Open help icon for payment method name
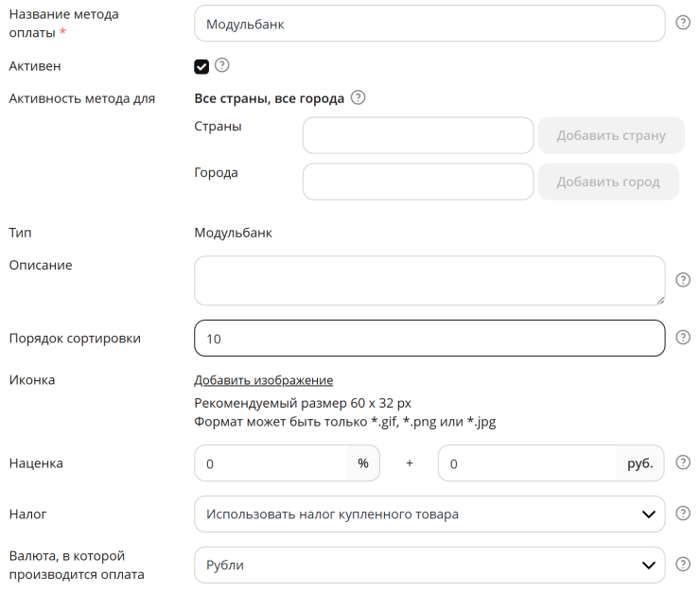 (x=683, y=23)
